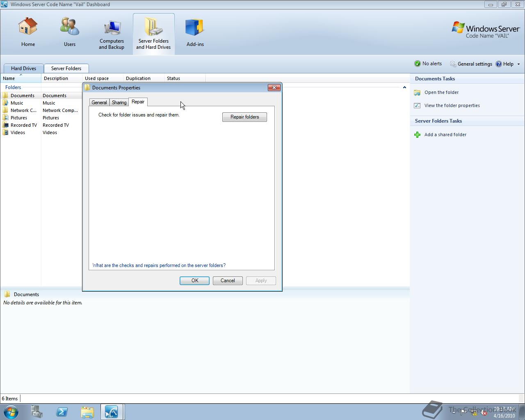Viewport: 525px width, 420px height.
Task: Open the Home section icon
Action: [x=28, y=26]
